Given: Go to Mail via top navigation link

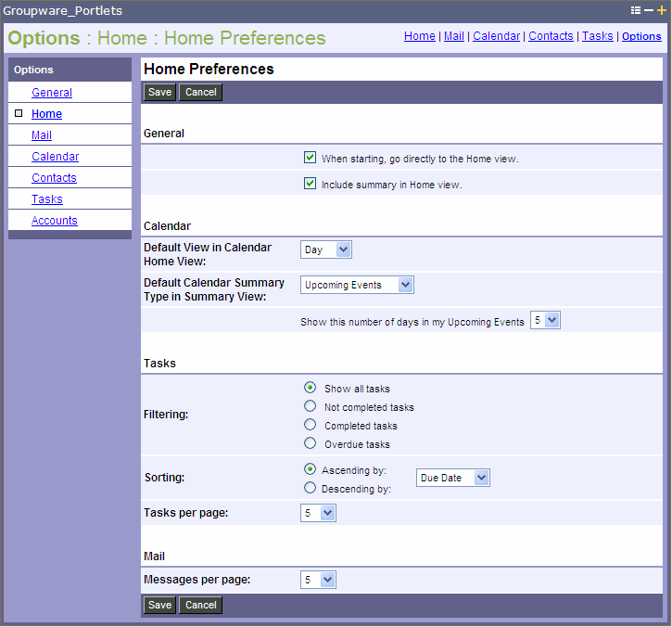Looking at the screenshot, I should pos(454,36).
